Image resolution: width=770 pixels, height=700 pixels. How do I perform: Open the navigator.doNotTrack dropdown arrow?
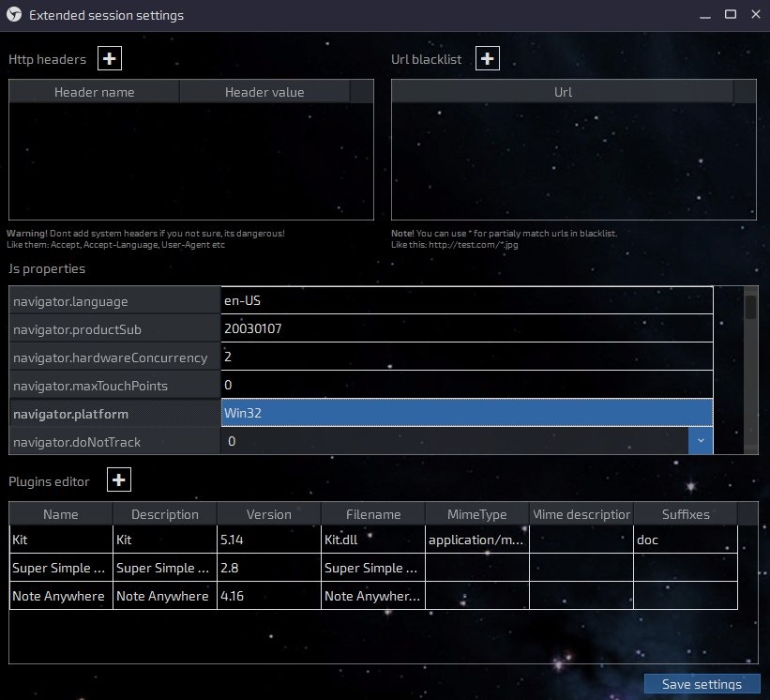point(701,441)
